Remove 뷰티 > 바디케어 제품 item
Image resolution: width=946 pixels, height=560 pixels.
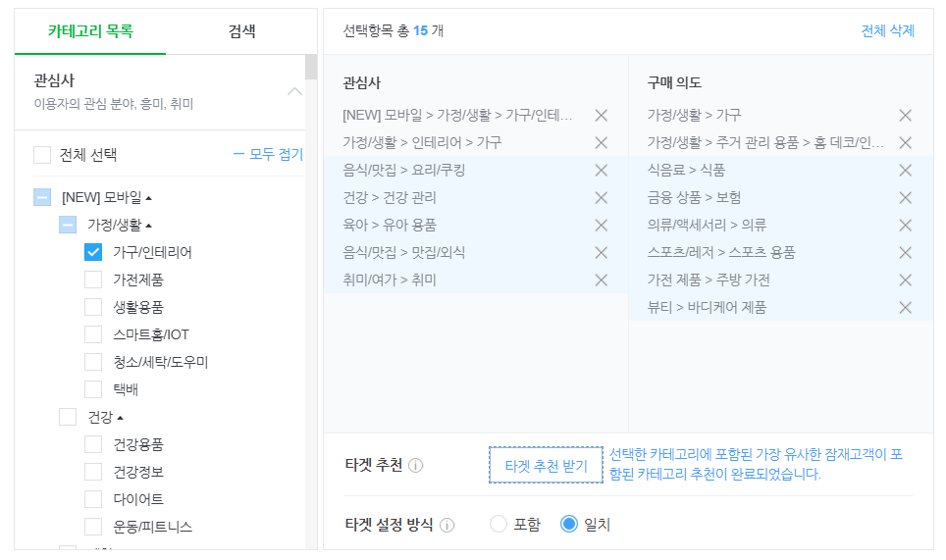pyautogui.click(x=905, y=307)
